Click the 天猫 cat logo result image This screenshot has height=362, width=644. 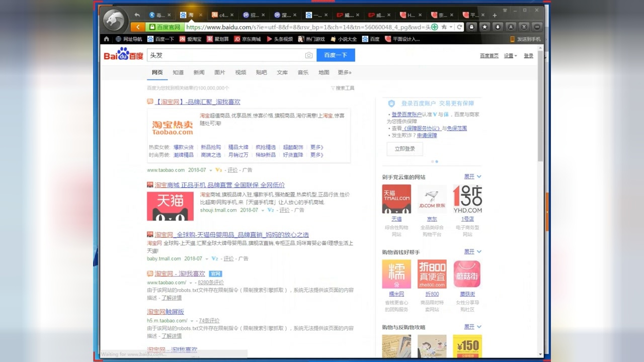[x=170, y=206]
